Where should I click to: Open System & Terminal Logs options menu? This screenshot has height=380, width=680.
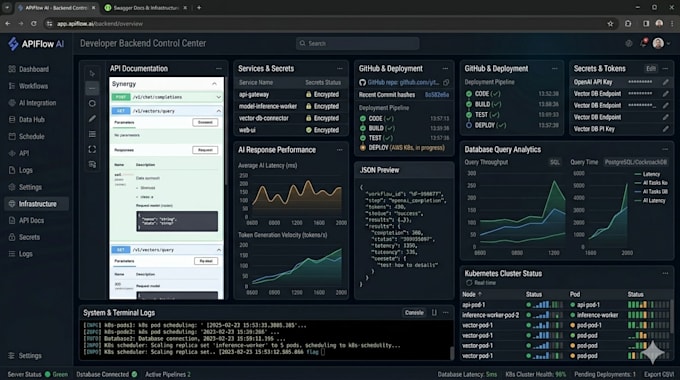click(x=445, y=312)
